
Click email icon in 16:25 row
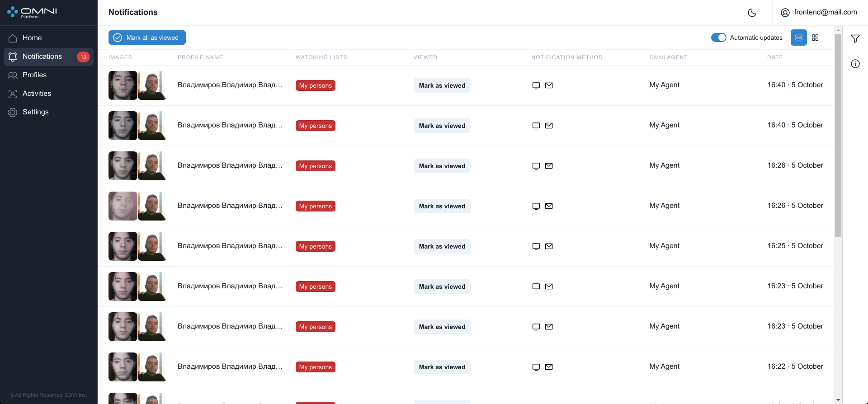[x=549, y=246]
